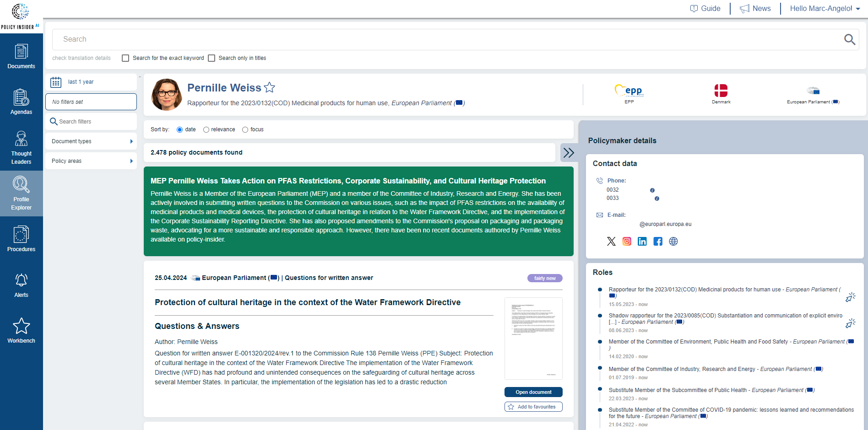Image resolution: width=868 pixels, height=430 pixels.
Task: Open the X (Twitter) profile icon
Action: click(x=611, y=242)
